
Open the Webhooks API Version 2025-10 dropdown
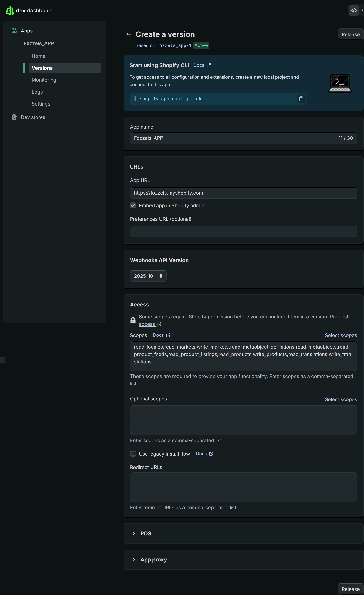coord(148,276)
